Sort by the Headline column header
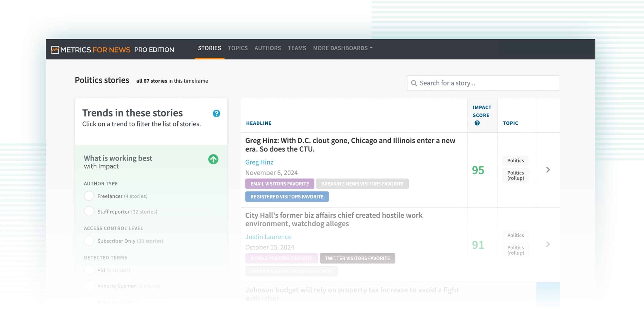This screenshot has width=644, height=329. pos(259,123)
